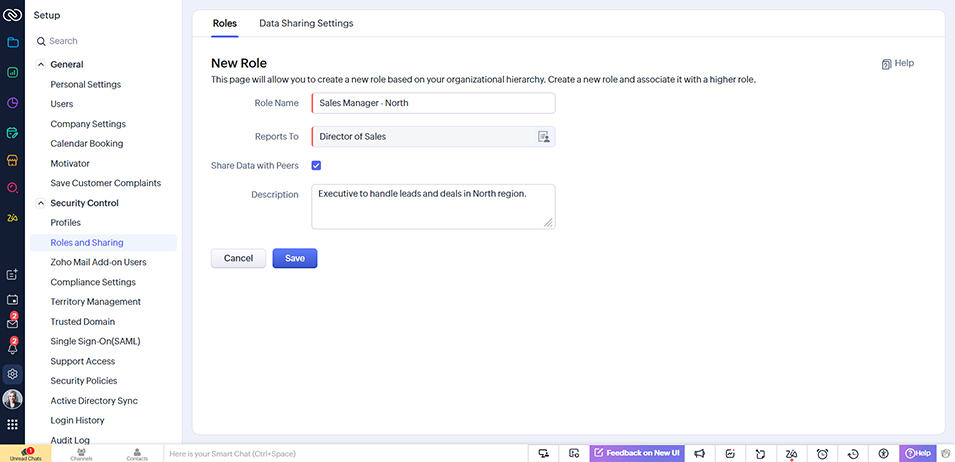Click the Cancel button
The height and width of the screenshot is (462, 955).
pos(238,258)
